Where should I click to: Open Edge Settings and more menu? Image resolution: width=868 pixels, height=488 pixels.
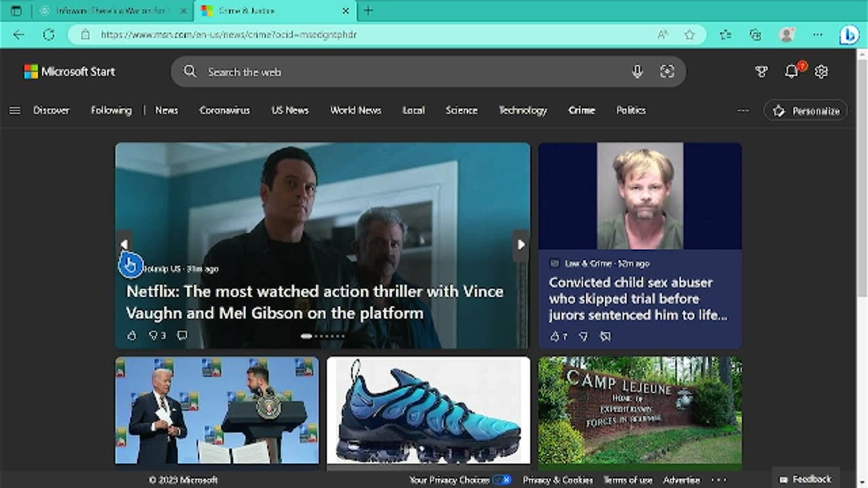818,35
